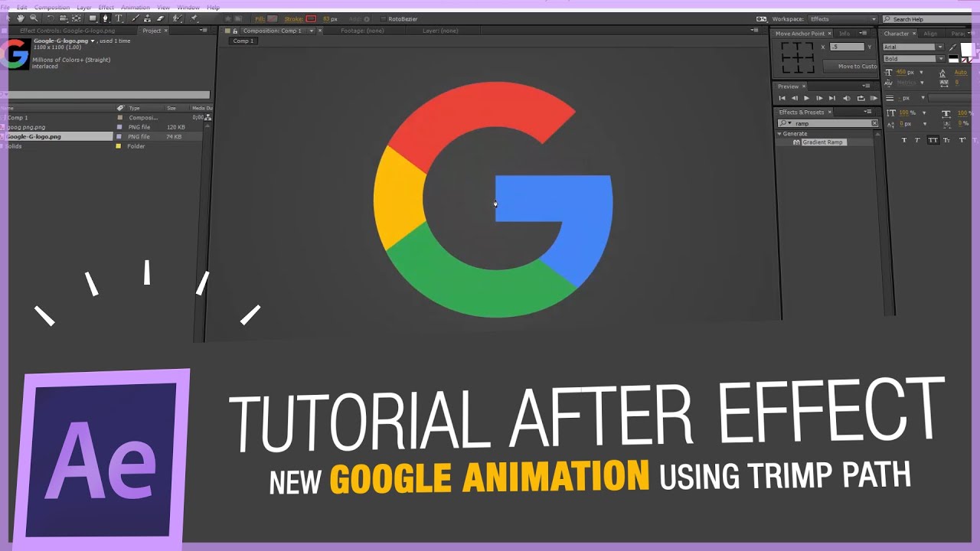Toggle Small Caps text style

pos(946,140)
